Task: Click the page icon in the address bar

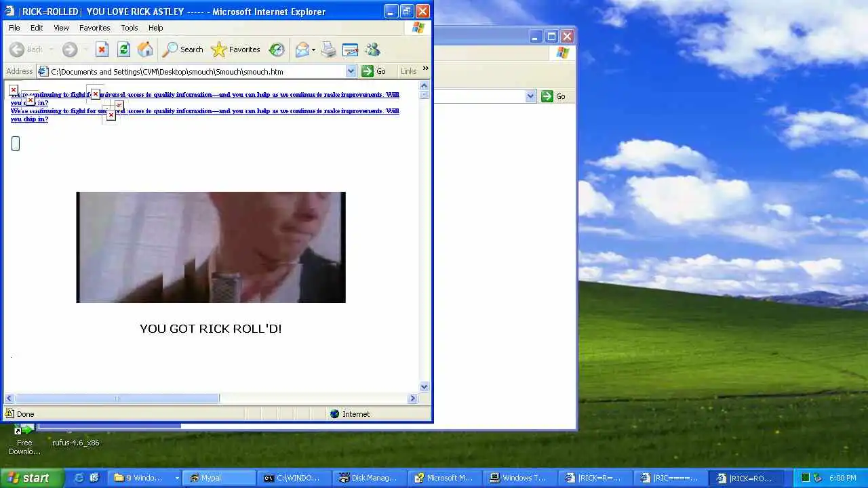Action: click(43, 71)
